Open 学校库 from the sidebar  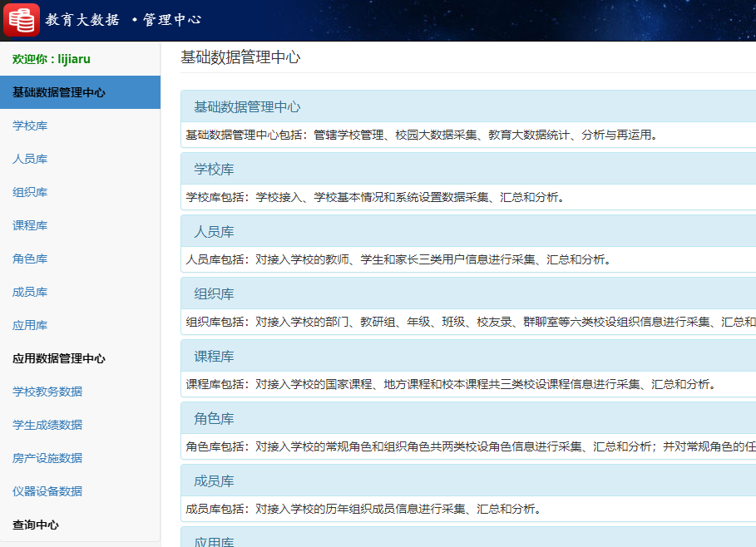pos(29,126)
